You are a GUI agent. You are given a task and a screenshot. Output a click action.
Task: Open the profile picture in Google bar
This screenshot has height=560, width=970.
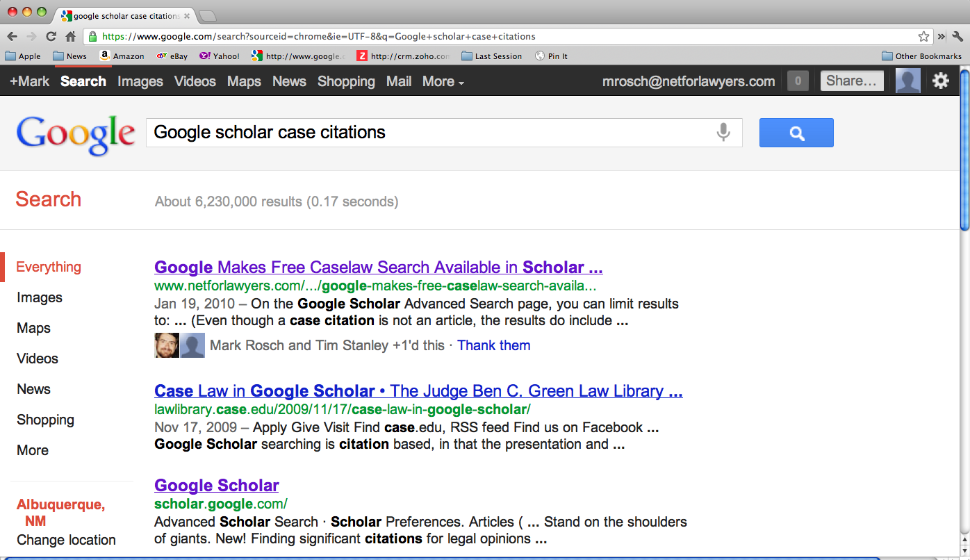click(x=907, y=81)
